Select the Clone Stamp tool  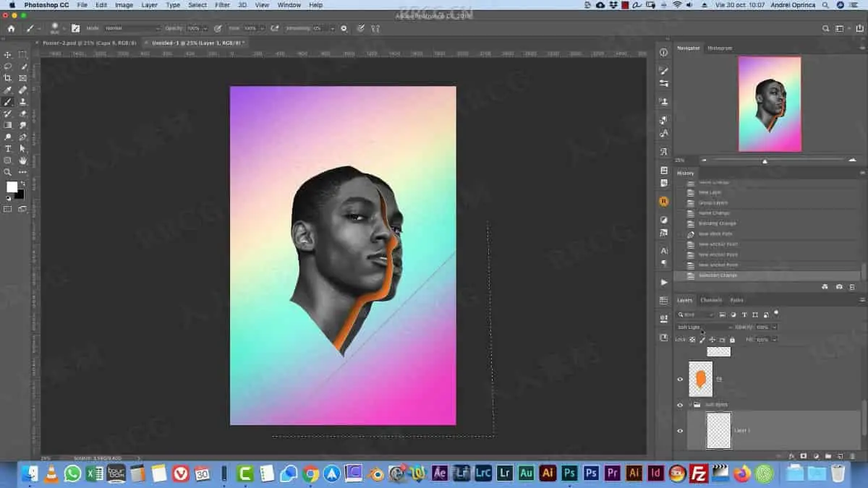click(x=23, y=102)
